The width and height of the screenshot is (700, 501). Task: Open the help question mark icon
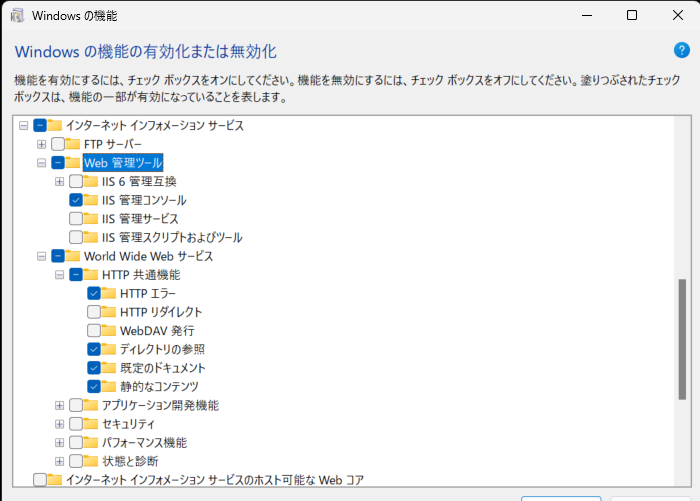click(x=681, y=50)
